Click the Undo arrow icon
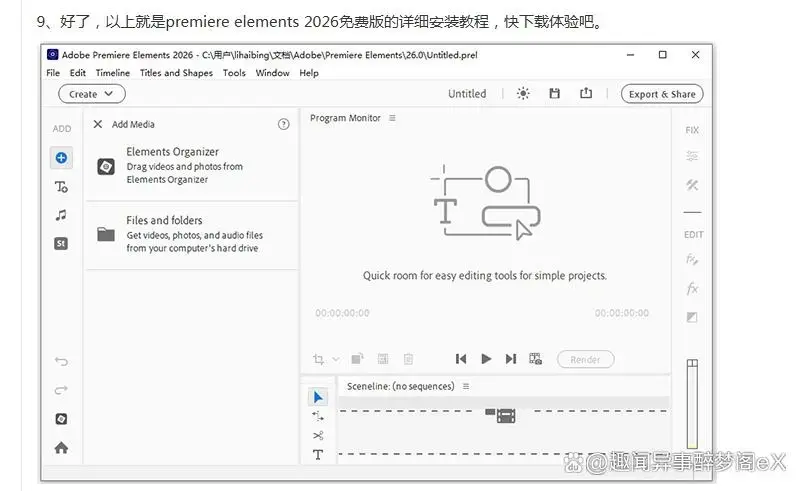 [61, 362]
